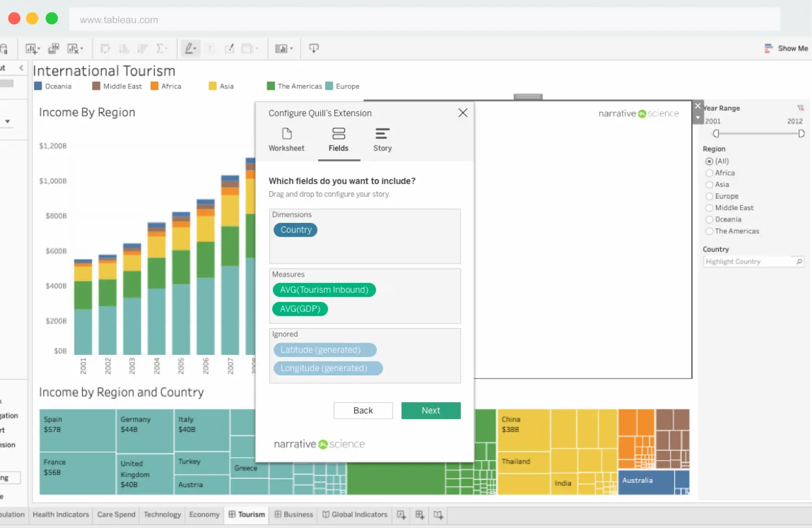Click the Longitude (generated) ignored pill

click(x=328, y=368)
